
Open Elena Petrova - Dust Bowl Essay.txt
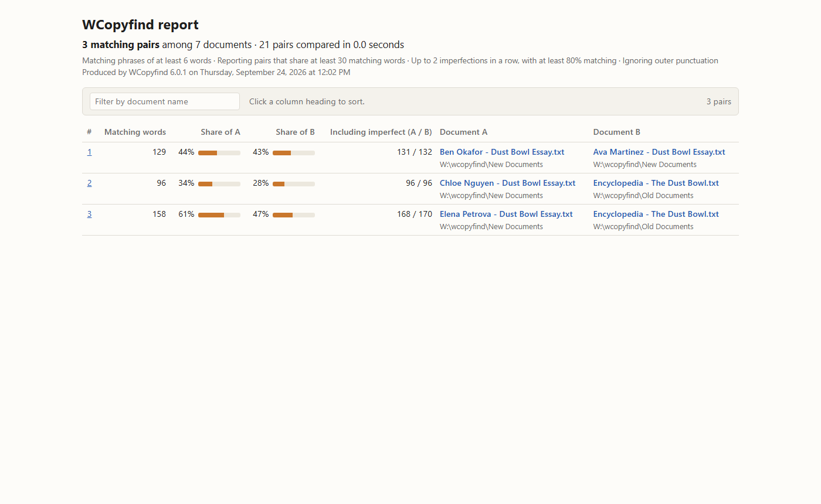coord(506,214)
